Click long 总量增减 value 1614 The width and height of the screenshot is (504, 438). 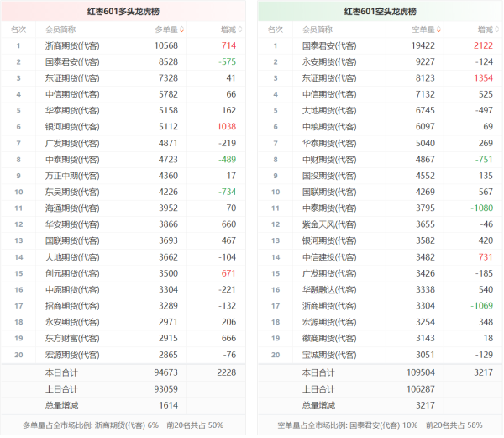[169, 405]
